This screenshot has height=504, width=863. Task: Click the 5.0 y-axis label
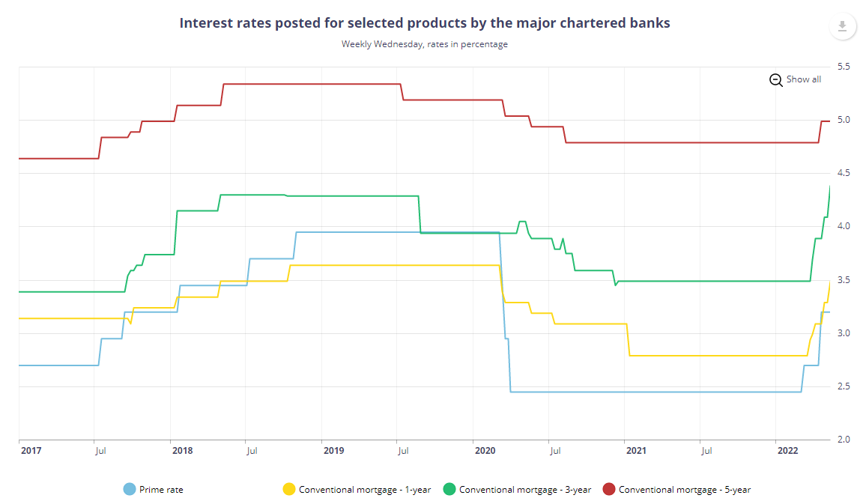pos(844,120)
